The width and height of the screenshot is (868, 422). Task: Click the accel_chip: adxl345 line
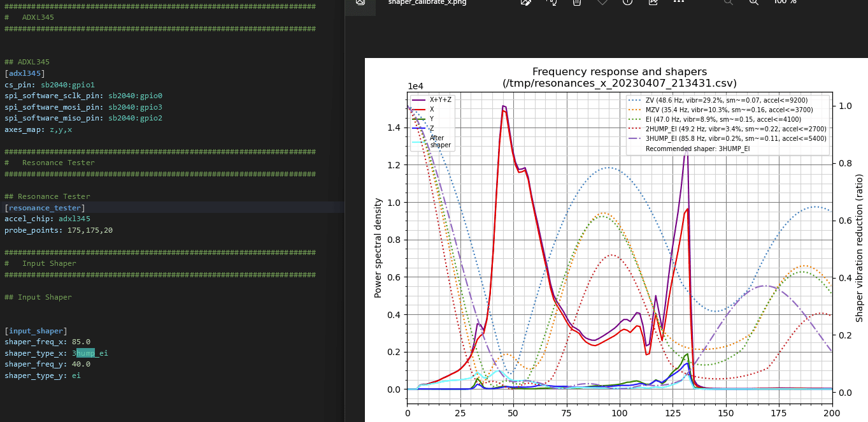(x=47, y=219)
